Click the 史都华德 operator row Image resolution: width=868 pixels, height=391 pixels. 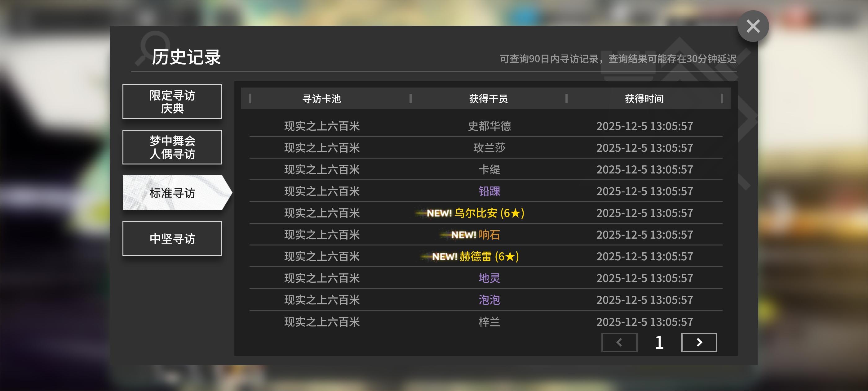click(489, 126)
